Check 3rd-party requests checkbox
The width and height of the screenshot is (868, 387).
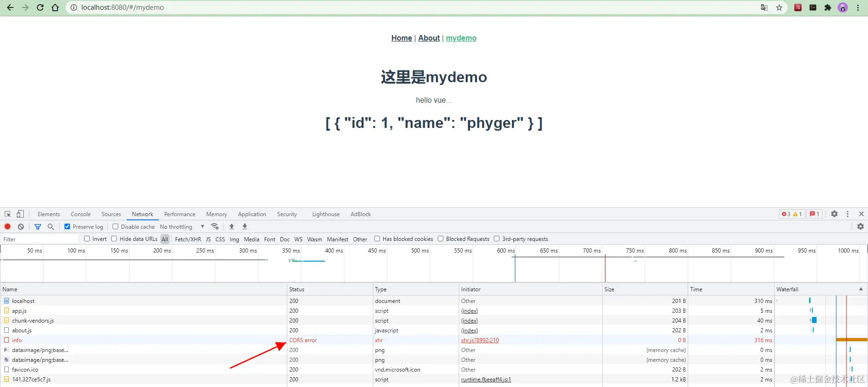pyautogui.click(x=497, y=239)
